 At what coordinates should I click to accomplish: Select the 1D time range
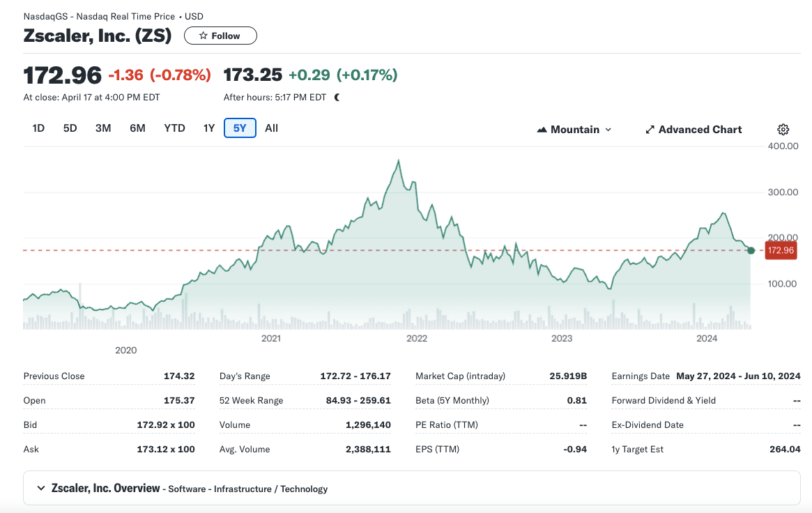(x=38, y=128)
